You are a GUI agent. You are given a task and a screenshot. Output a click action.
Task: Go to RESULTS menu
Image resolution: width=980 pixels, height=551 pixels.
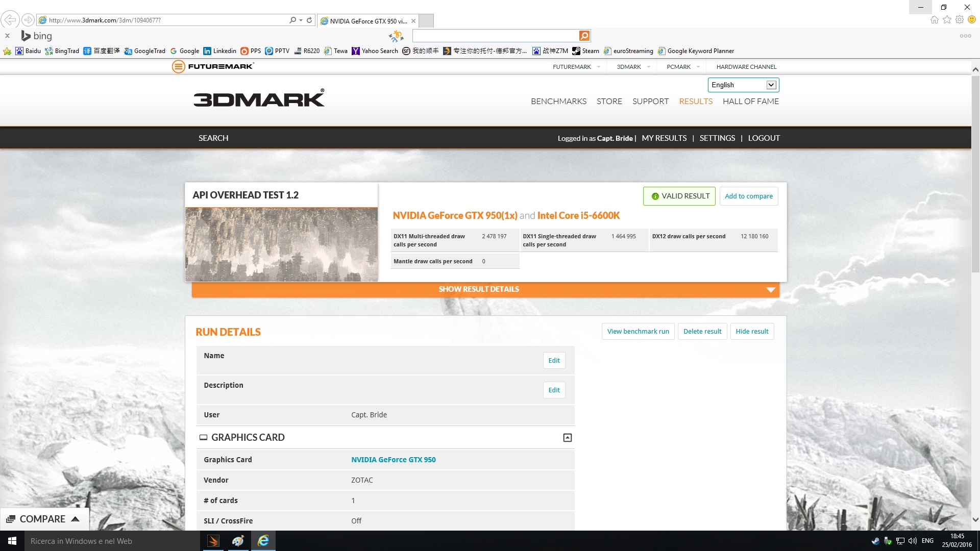click(x=696, y=102)
